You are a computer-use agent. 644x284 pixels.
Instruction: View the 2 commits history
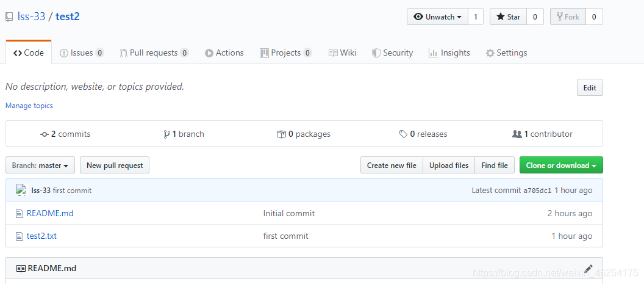pyautogui.click(x=65, y=134)
